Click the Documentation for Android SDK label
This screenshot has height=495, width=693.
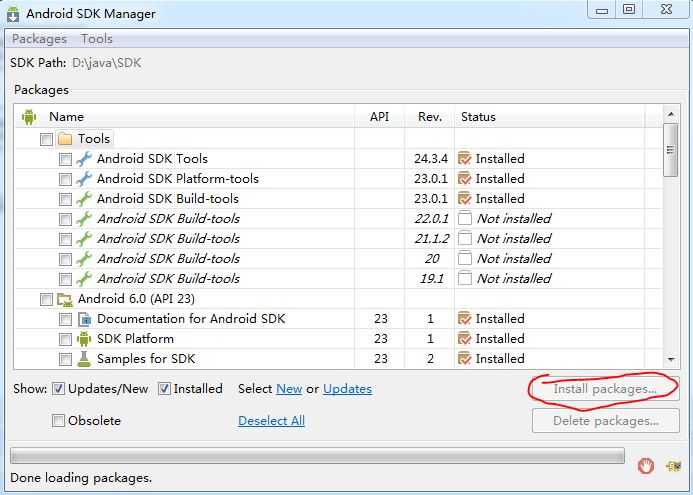coord(191,319)
